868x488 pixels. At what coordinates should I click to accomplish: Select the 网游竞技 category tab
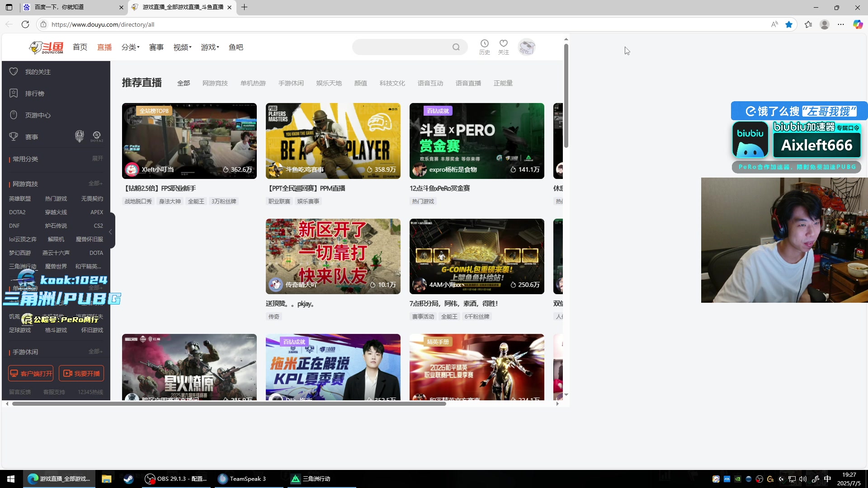(x=215, y=83)
